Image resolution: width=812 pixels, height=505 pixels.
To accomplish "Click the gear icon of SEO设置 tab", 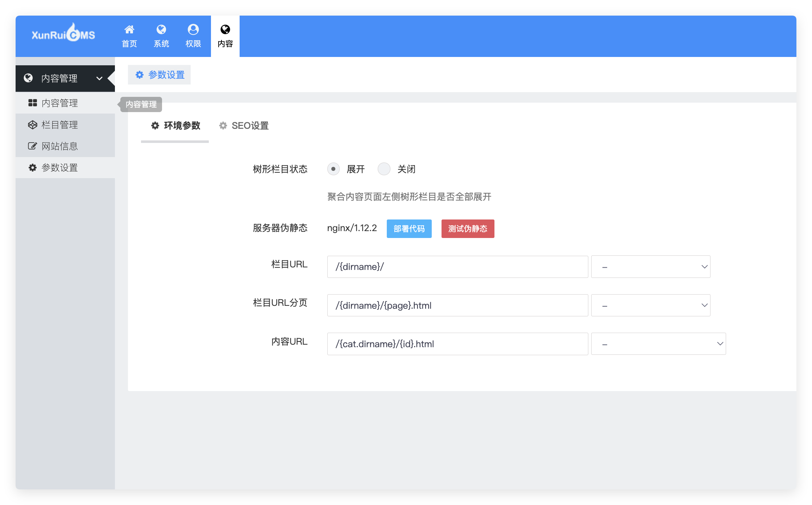I will 223,126.
